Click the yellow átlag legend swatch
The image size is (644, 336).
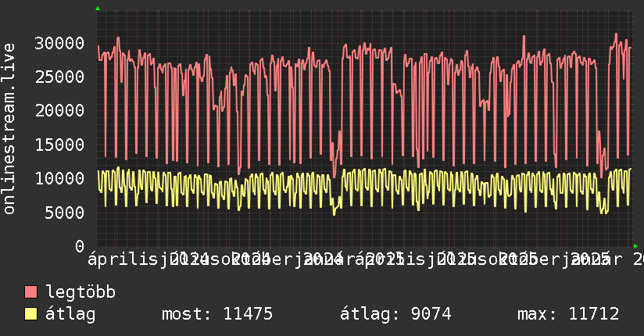pyautogui.click(x=30, y=314)
